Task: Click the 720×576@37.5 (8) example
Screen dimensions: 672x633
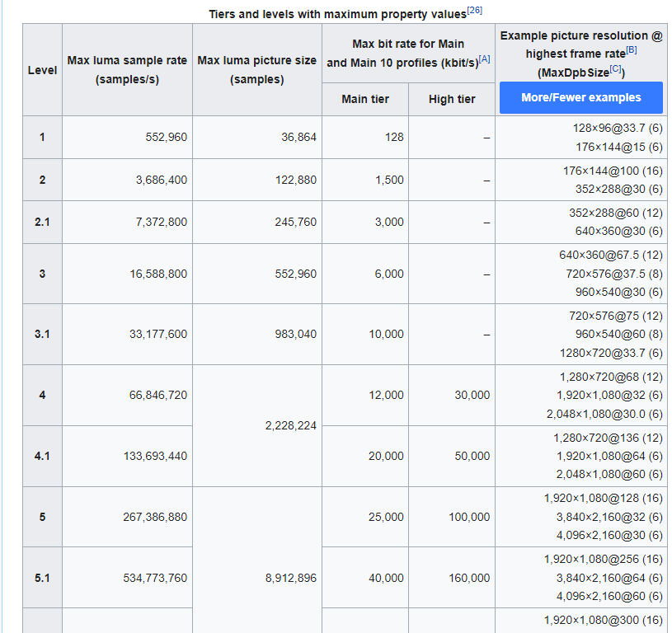Action: pos(614,274)
